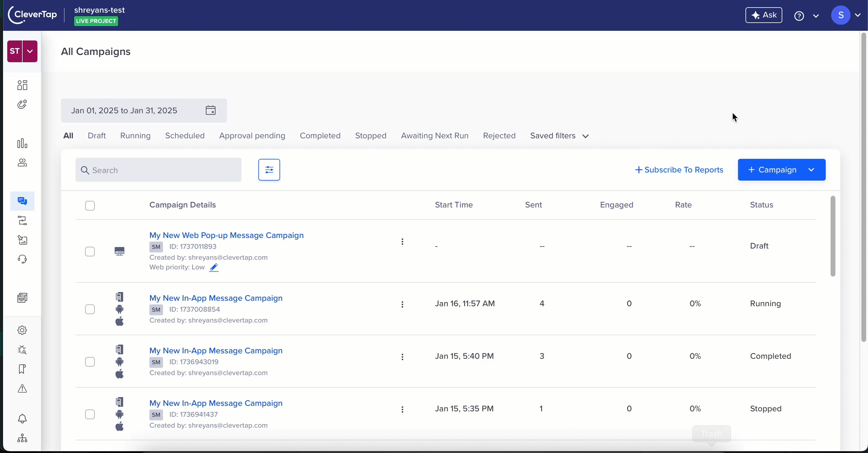Image resolution: width=868 pixels, height=453 pixels.
Task: Click the help question mark icon
Action: pos(799,16)
